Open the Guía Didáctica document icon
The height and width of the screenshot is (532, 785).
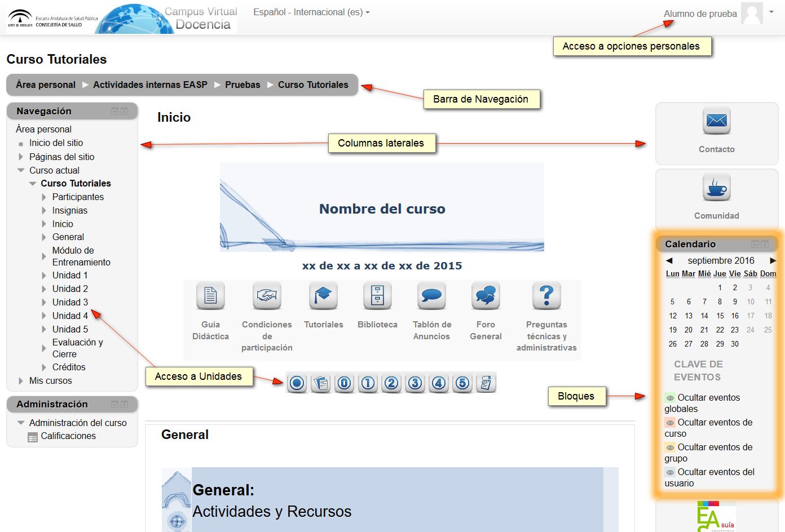[210, 295]
